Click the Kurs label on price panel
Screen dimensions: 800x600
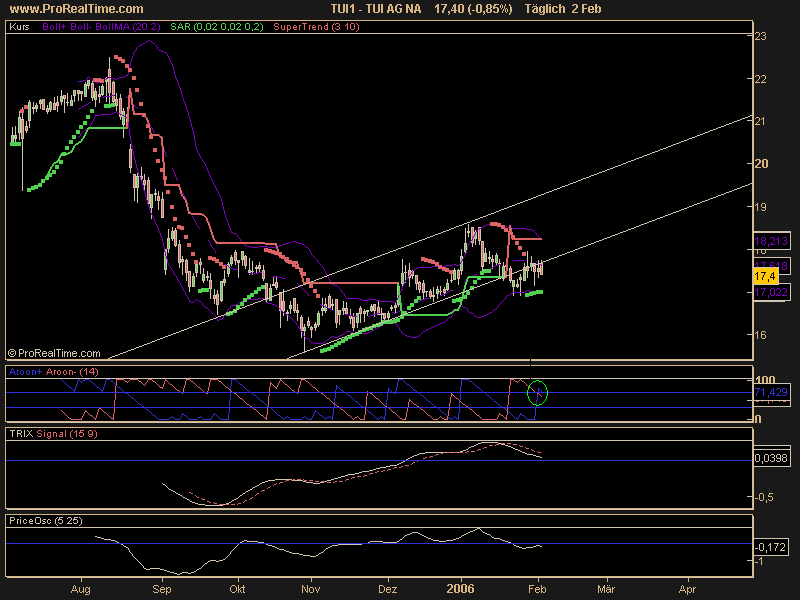tap(19, 30)
